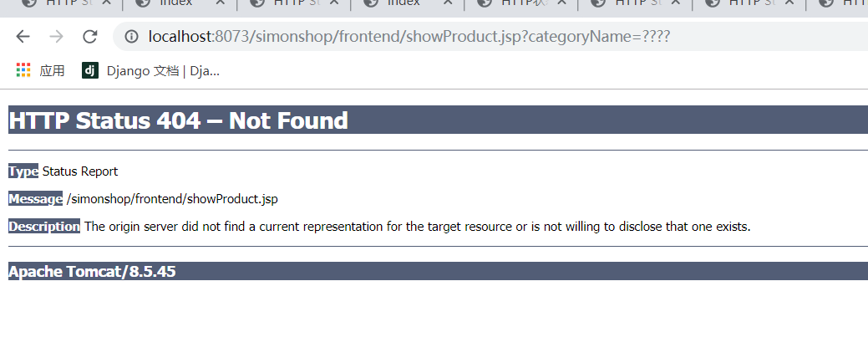This screenshot has height=363, width=868.
Task: Select the second index tab
Action: [x=399, y=3]
